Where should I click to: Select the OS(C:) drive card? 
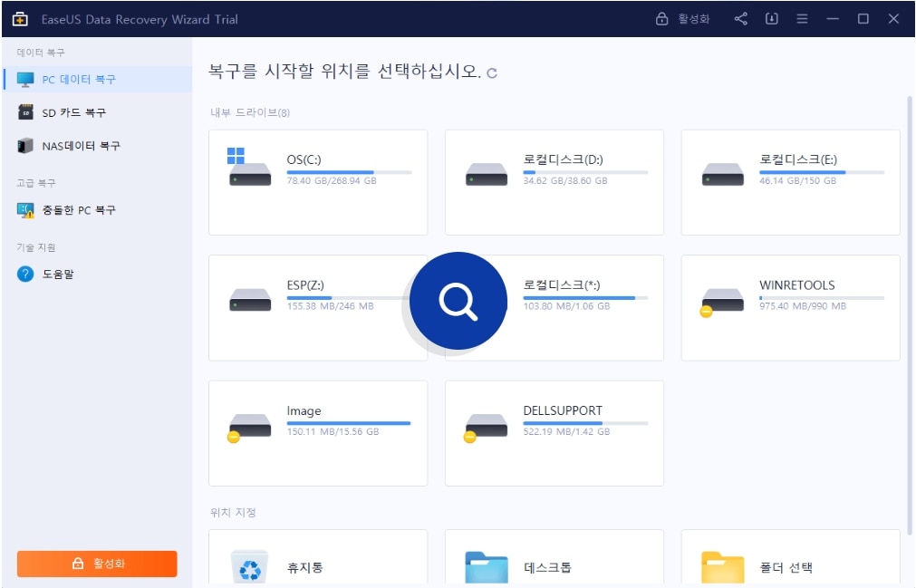click(x=318, y=182)
